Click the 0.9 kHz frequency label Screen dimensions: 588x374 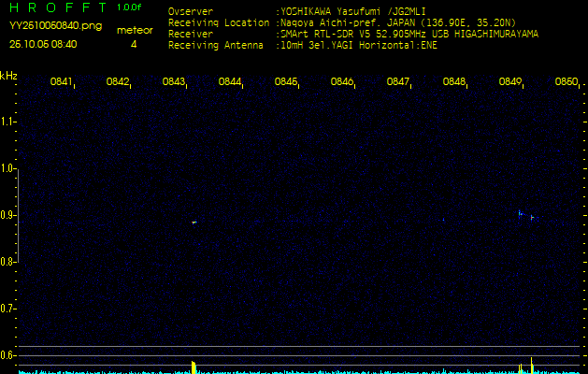(x=7, y=215)
